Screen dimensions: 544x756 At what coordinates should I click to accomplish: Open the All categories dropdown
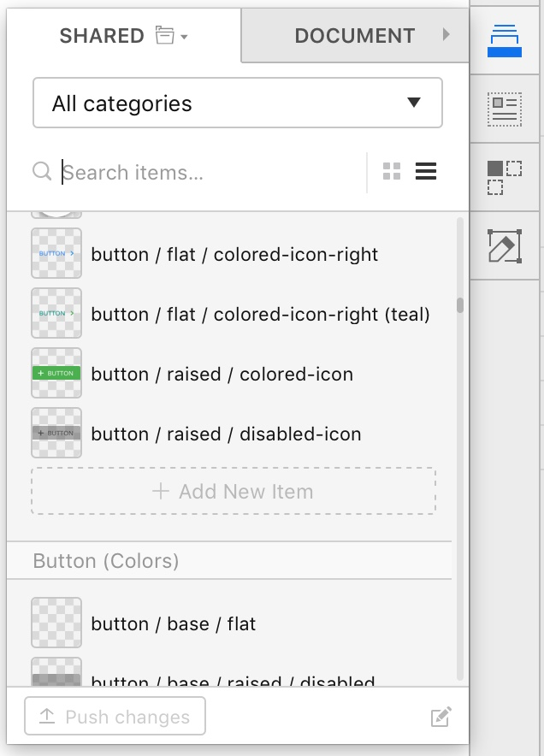point(237,103)
